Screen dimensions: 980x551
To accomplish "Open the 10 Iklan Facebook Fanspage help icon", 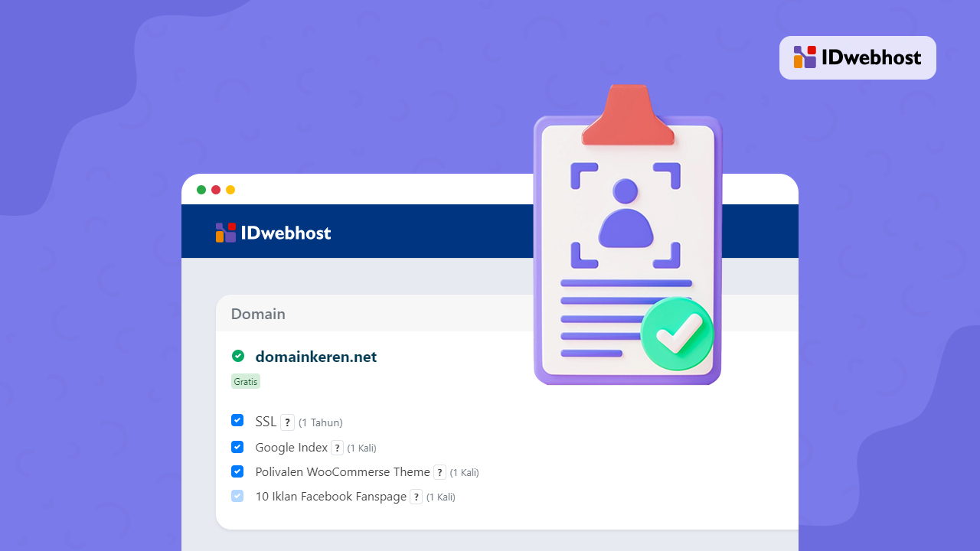I will pos(416,497).
